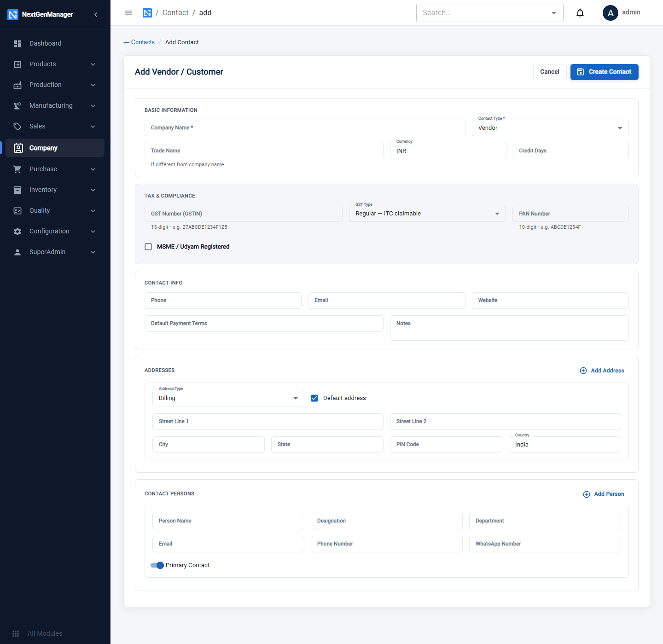Click the Products list icon
The height and width of the screenshot is (644, 663).
click(17, 64)
